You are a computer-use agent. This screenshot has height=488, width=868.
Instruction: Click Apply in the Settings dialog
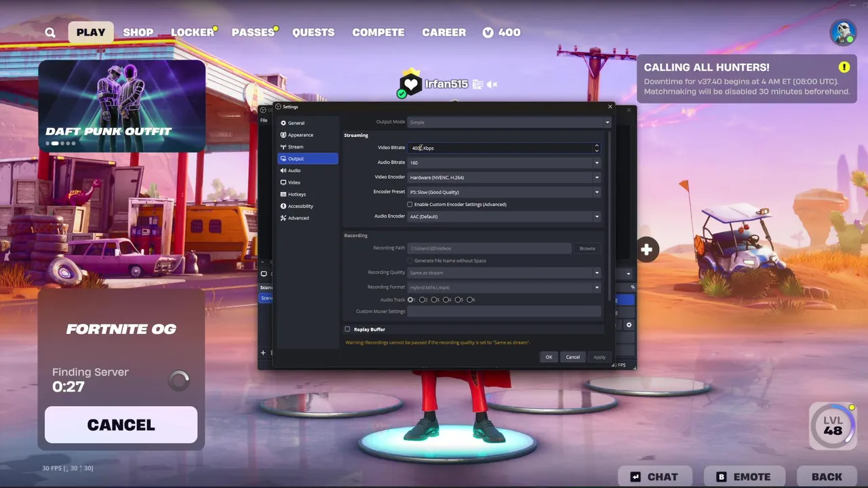coord(599,357)
